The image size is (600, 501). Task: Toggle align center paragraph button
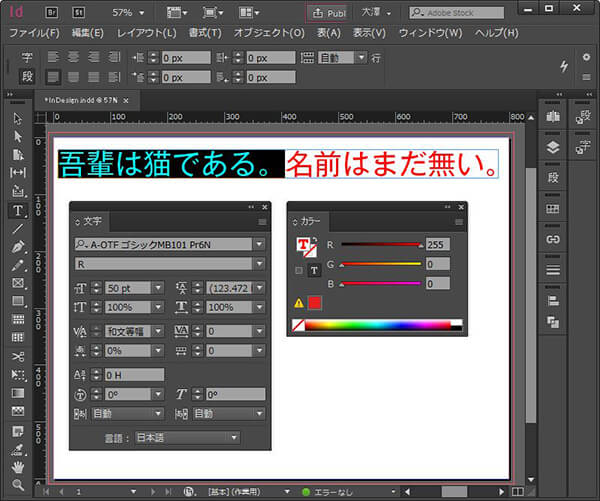click(x=73, y=57)
